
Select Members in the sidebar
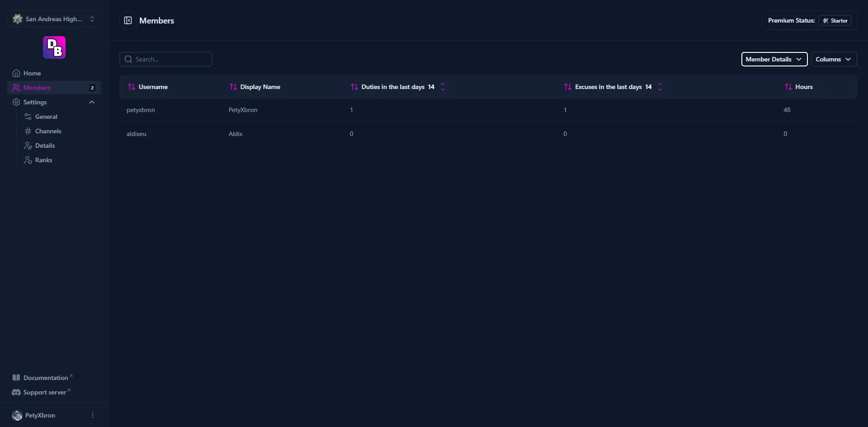tap(37, 88)
